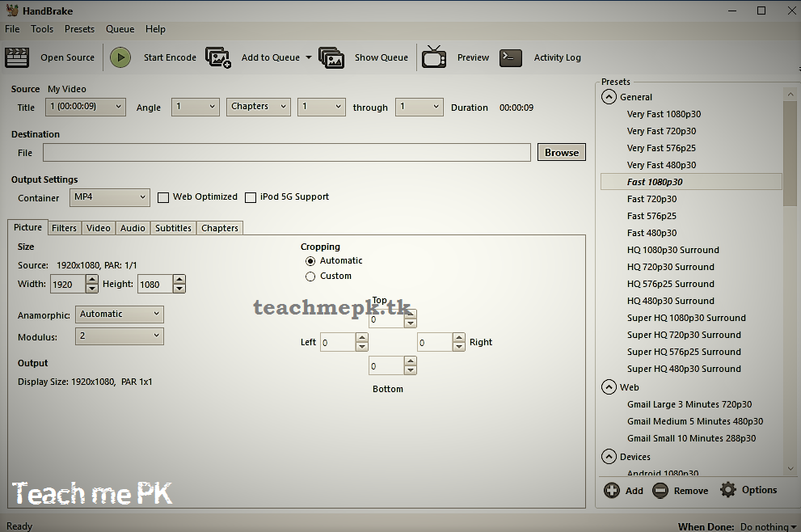Enable the Web Optimized checkbox
Screen dimensions: 801x532
click(163, 197)
